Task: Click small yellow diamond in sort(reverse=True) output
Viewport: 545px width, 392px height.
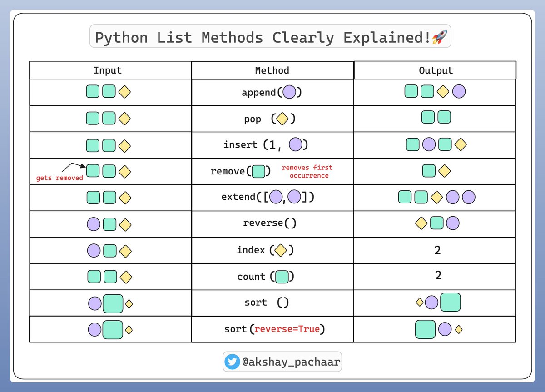Action: [x=459, y=329]
